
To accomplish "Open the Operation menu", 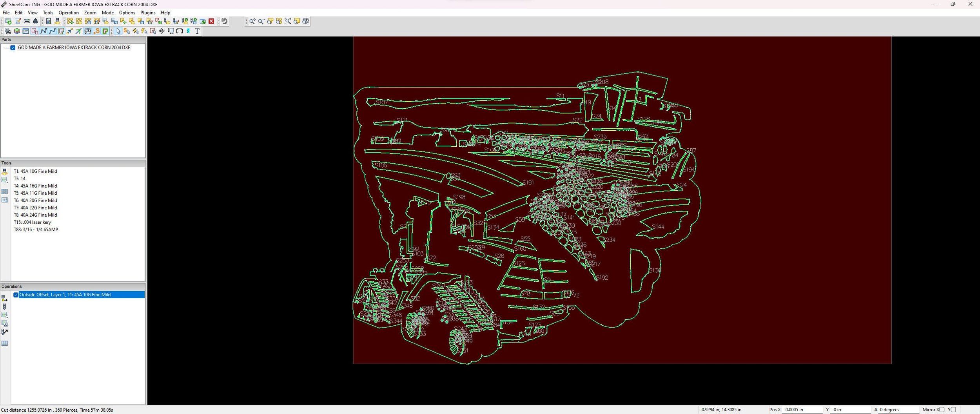I will 69,13.
